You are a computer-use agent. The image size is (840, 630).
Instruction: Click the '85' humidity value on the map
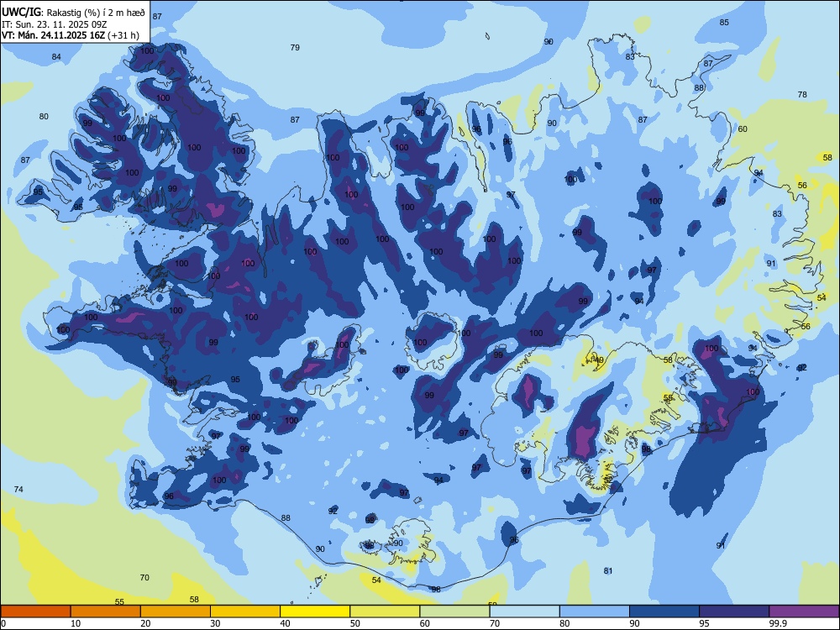[724, 23]
